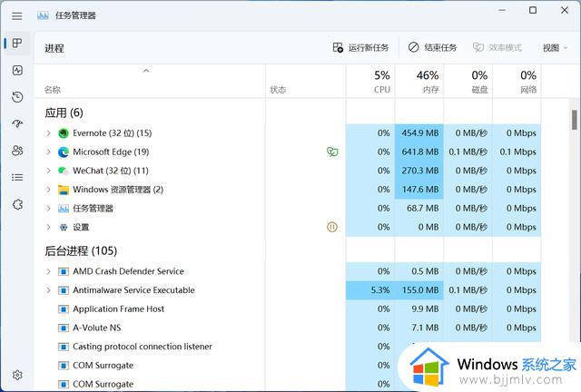581x392 pixels.
Task: Click the Microsoft Edge app icon
Action: click(x=64, y=152)
